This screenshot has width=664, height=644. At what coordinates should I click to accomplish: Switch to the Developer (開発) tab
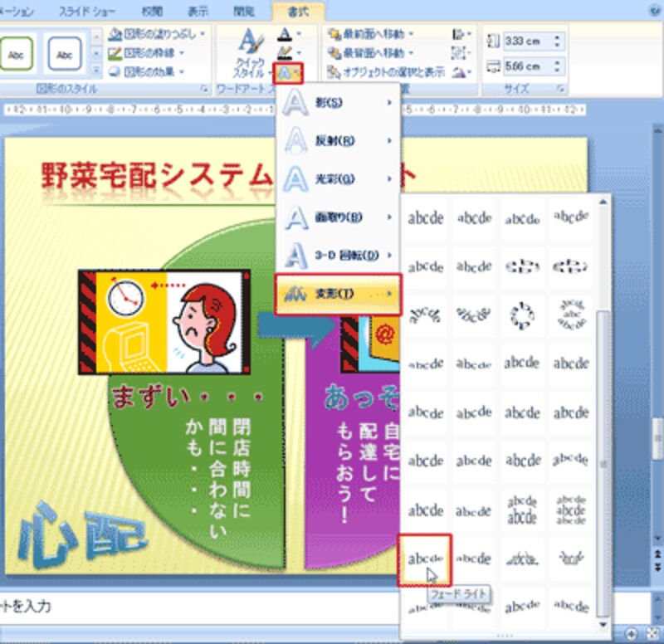[x=244, y=12]
